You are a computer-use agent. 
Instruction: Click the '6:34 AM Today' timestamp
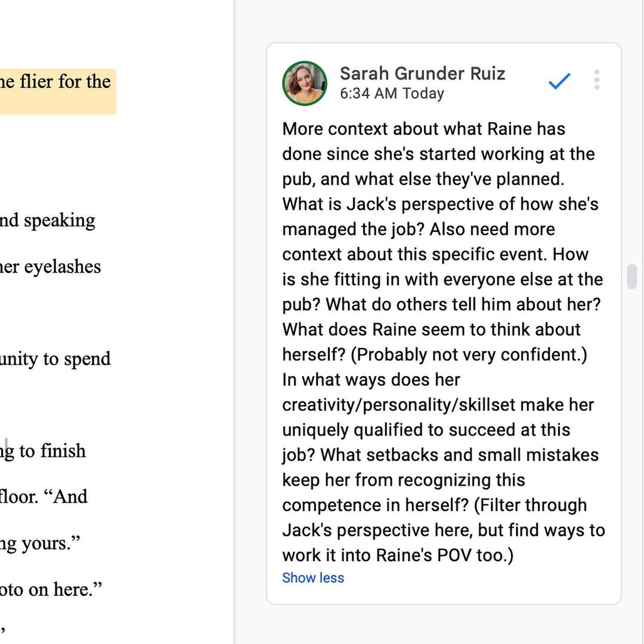[x=392, y=94]
